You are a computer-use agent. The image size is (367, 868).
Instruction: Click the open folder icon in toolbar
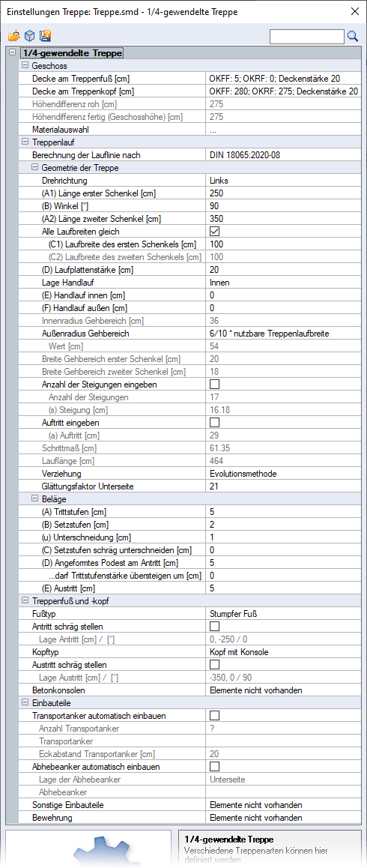coord(13,37)
